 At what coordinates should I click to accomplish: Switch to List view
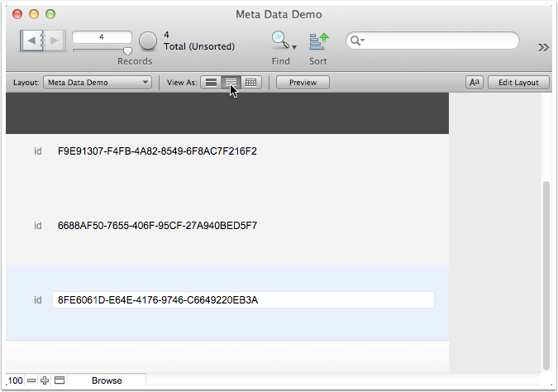point(231,83)
